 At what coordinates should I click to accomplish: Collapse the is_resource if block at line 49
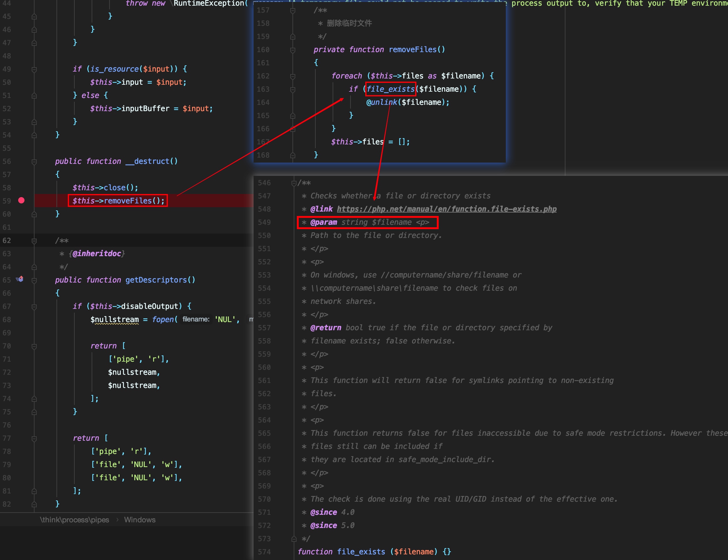coord(34,69)
